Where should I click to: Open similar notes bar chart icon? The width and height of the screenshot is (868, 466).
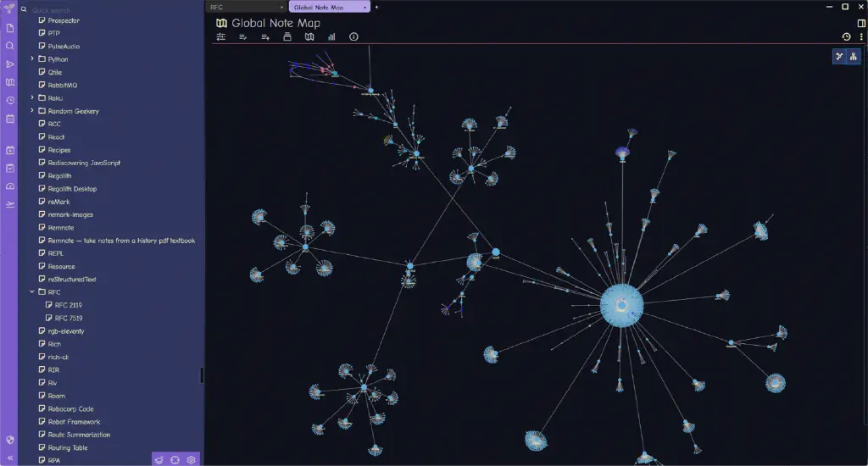click(331, 37)
